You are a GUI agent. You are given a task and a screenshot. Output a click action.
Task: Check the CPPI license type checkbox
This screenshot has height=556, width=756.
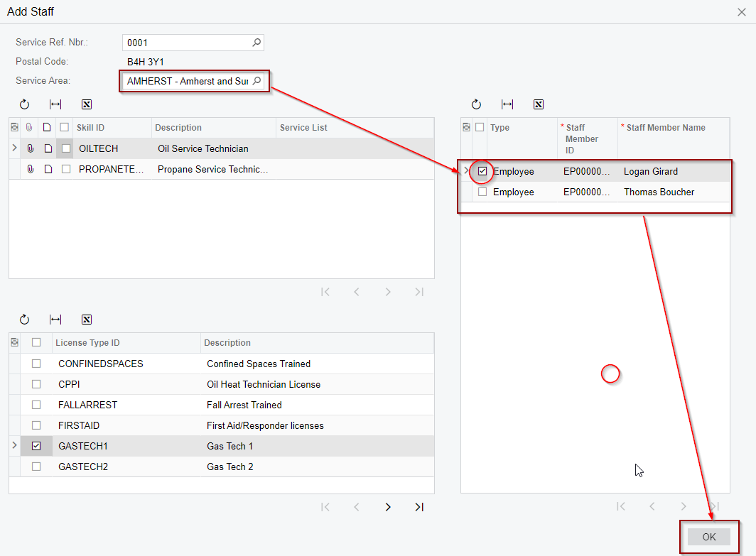(37, 384)
